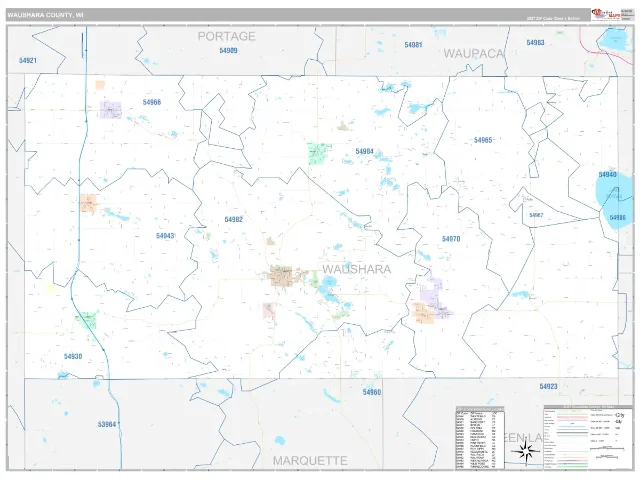Select ZIP code label 54965
This screenshot has width=640, height=480.
tap(483, 140)
